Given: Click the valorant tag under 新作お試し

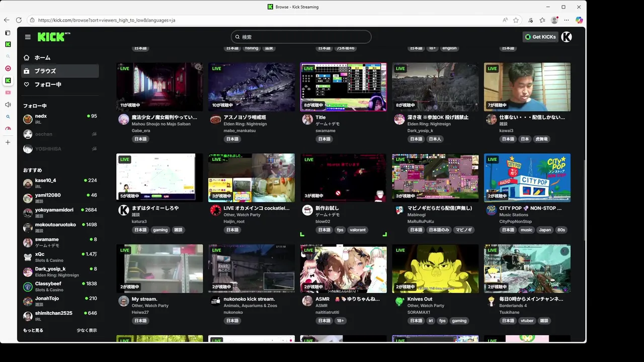Looking at the screenshot, I should 358,230.
